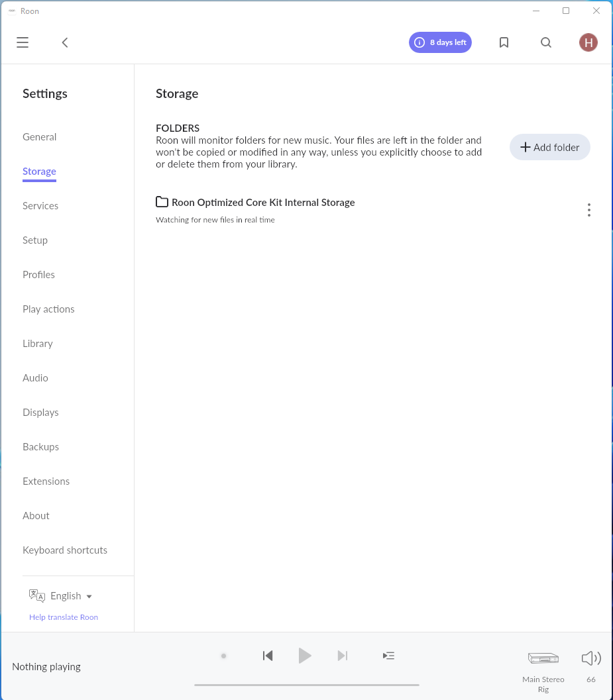Open the bookmarks icon
This screenshot has height=700, width=613.
tap(504, 42)
